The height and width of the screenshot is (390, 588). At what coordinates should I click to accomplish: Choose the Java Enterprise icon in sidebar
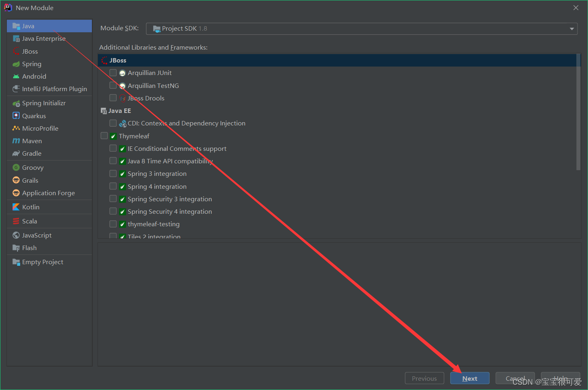(16, 39)
